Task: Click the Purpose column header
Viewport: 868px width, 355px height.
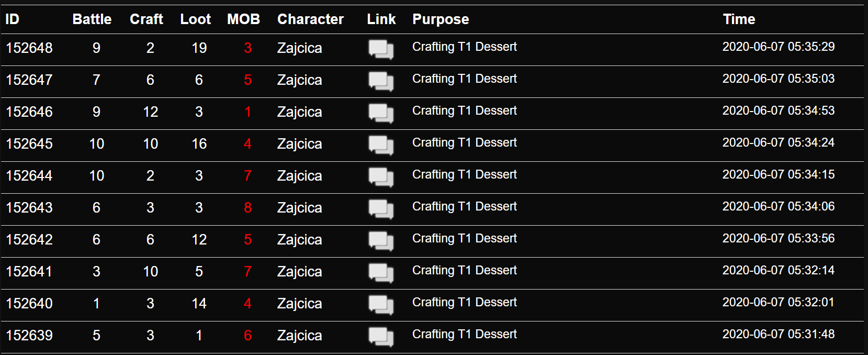Action: (441, 19)
